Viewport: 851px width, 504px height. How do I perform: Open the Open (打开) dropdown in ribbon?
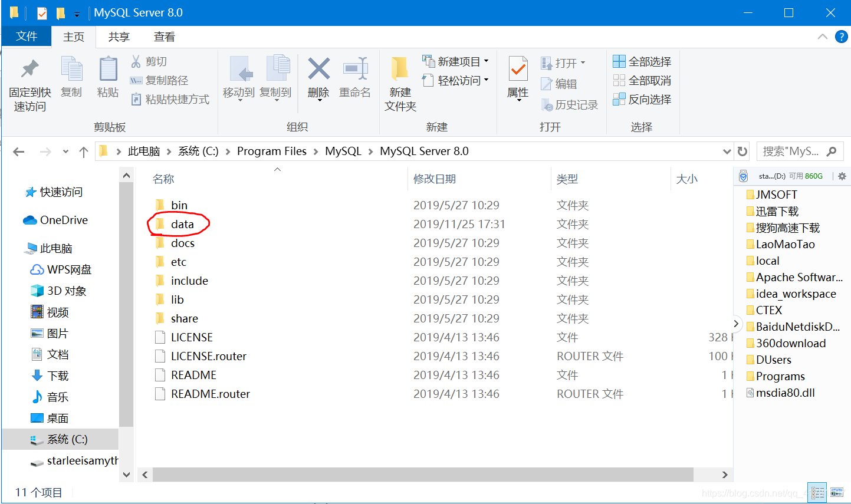point(583,62)
